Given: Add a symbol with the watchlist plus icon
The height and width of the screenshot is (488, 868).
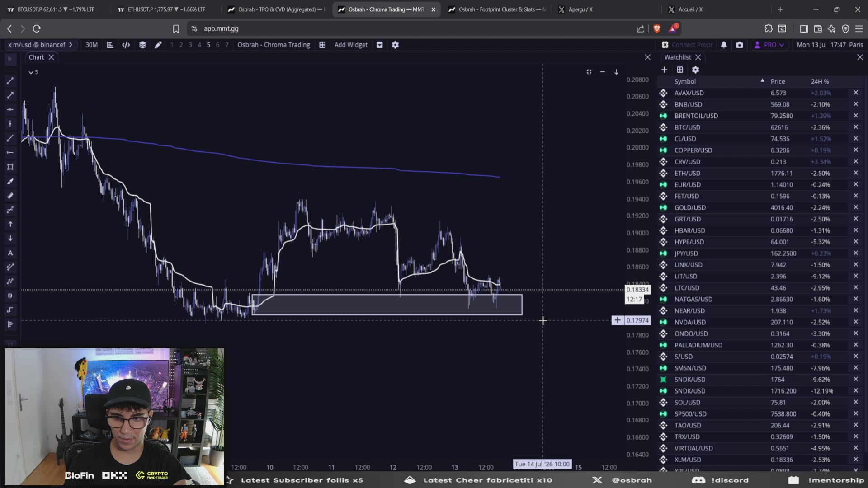Looking at the screenshot, I should tap(664, 70).
